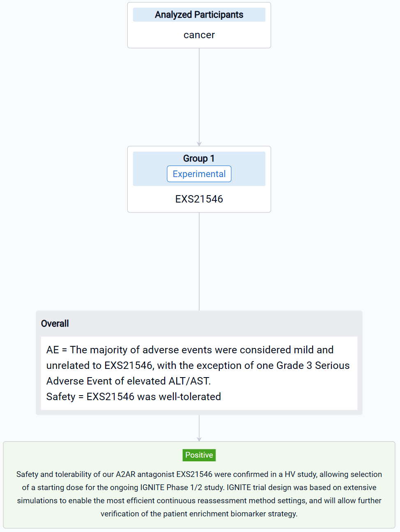The width and height of the screenshot is (400, 532).
Task: Click connector line between Group 1 and Overall
Action: tap(199, 261)
